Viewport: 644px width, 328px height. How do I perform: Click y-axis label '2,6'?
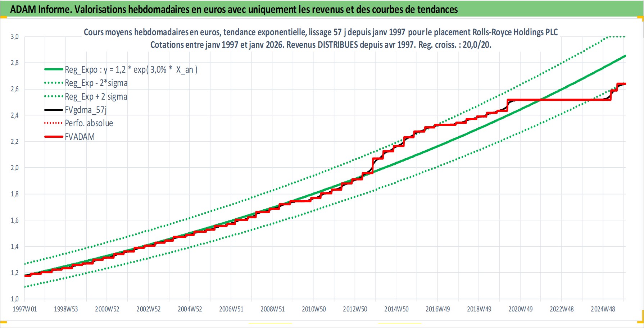pos(14,89)
